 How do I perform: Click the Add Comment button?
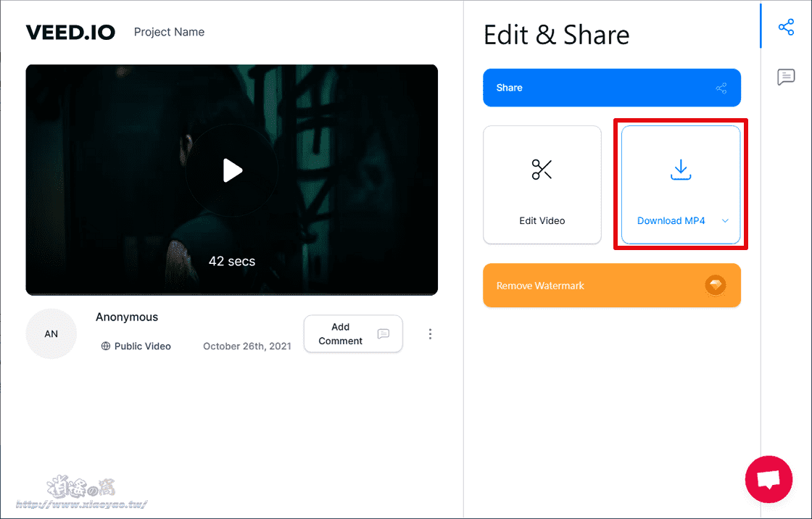click(x=341, y=334)
